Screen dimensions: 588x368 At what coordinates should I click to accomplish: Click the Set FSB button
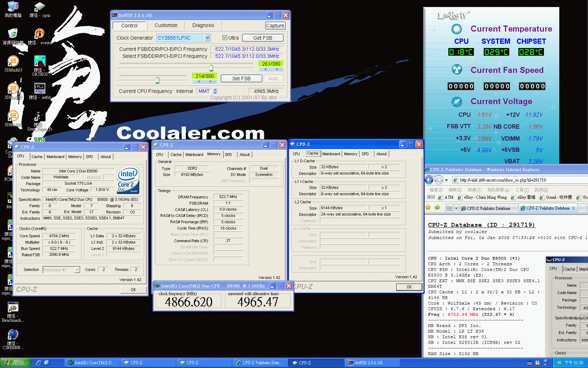241,79
